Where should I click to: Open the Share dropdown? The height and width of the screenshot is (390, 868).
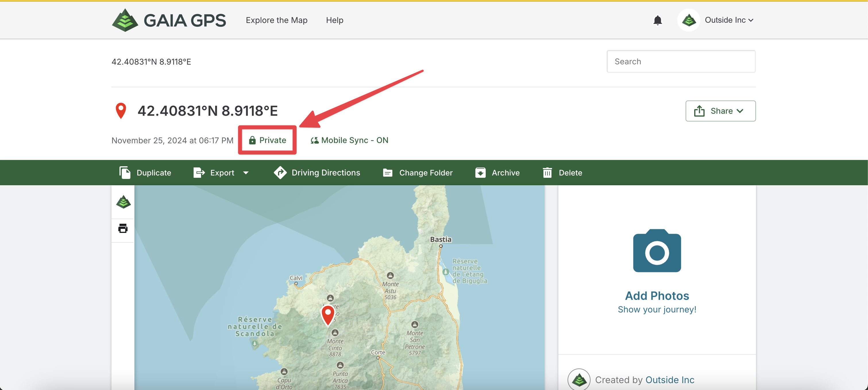pos(720,111)
